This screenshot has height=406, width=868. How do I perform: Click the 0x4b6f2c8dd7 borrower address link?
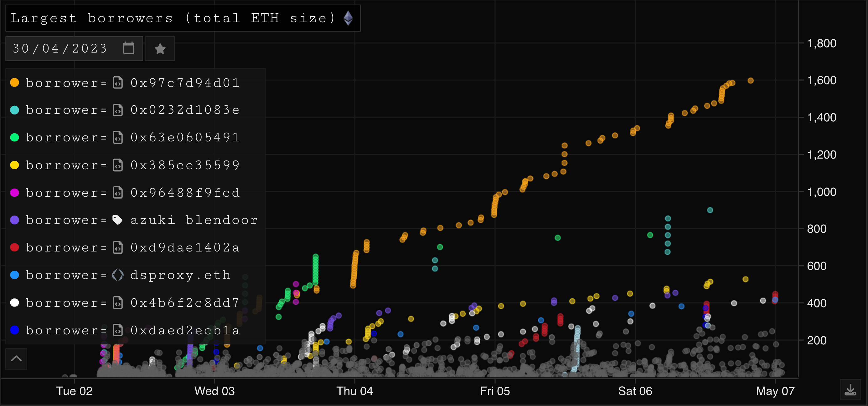click(185, 303)
